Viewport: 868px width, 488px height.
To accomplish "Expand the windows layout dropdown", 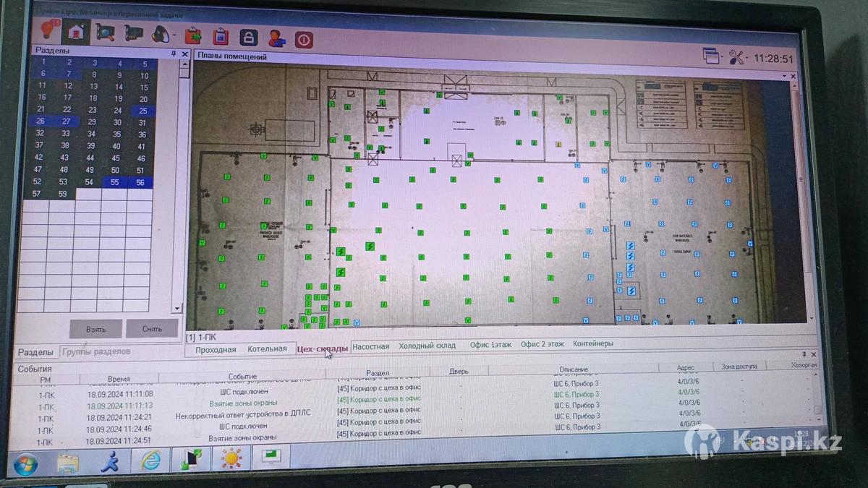I will (721, 56).
